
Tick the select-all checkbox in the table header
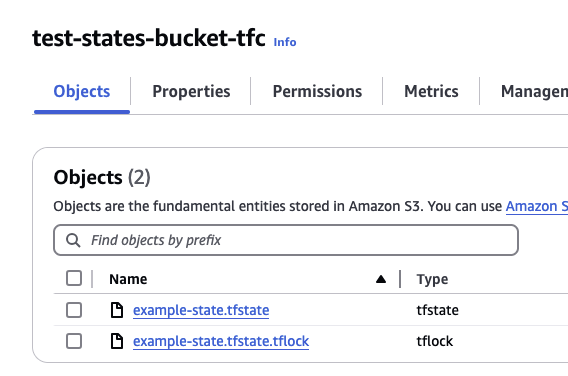tap(74, 279)
